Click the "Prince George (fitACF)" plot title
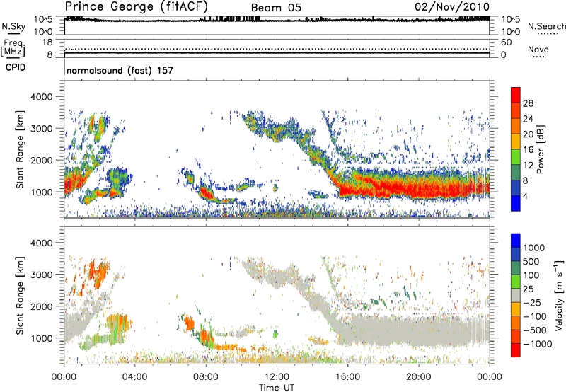This screenshot has height=392, width=566. tap(136, 6)
